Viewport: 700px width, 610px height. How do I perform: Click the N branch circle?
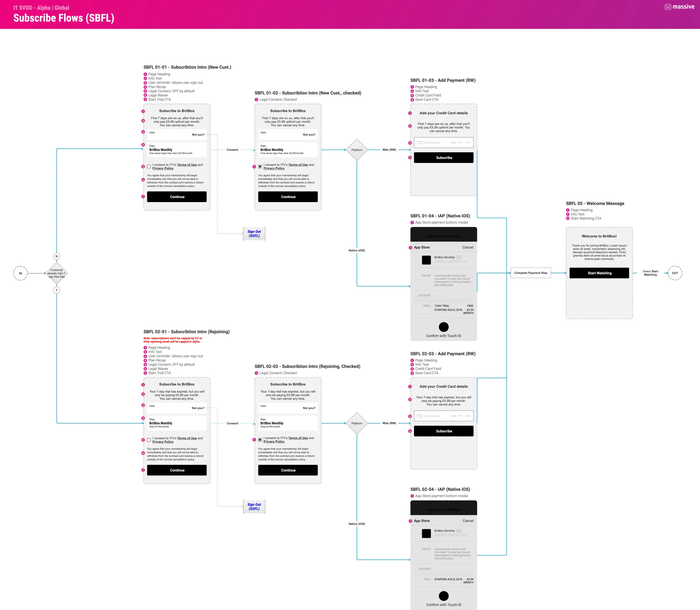click(x=57, y=256)
